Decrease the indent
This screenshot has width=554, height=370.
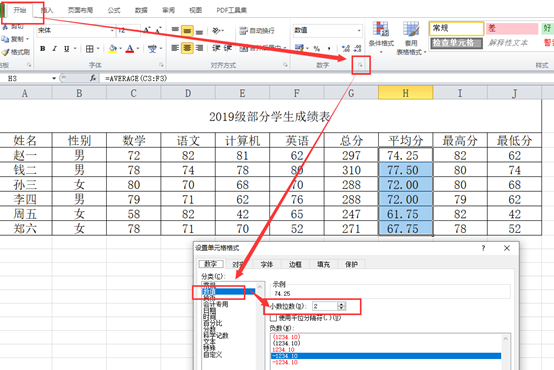tap(216, 48)
